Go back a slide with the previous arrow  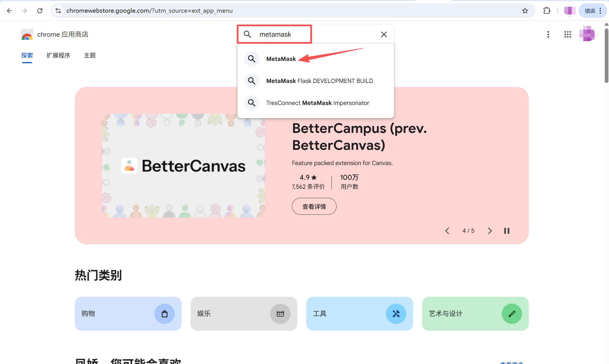click(x=447, y=231)
